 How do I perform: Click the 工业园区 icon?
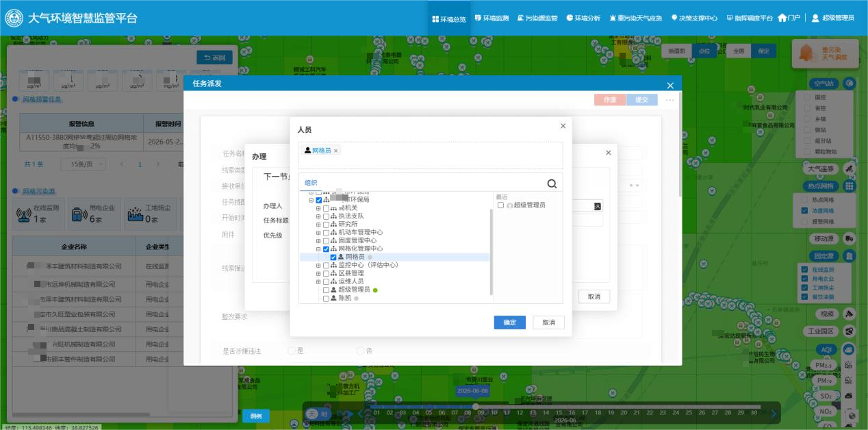point(850,331)
